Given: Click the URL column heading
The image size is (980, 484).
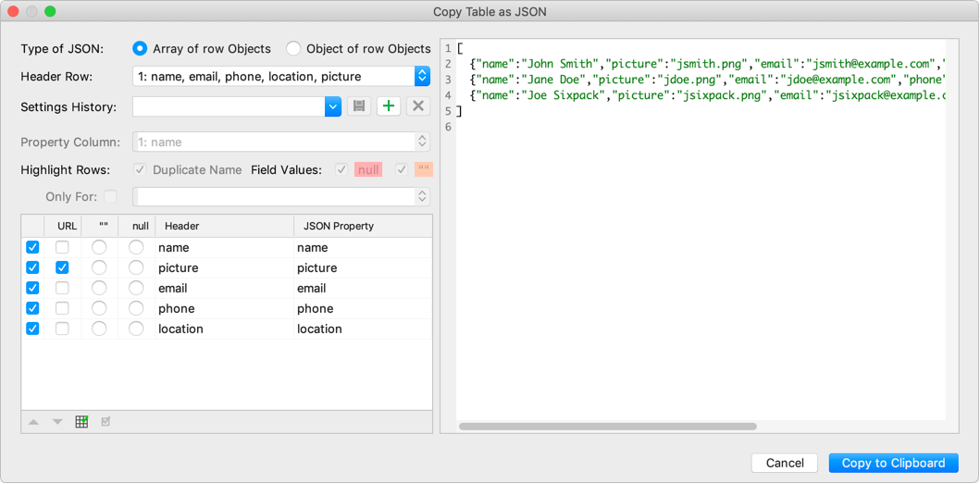Looking at the screenshot, I should (x=63, y=226).
